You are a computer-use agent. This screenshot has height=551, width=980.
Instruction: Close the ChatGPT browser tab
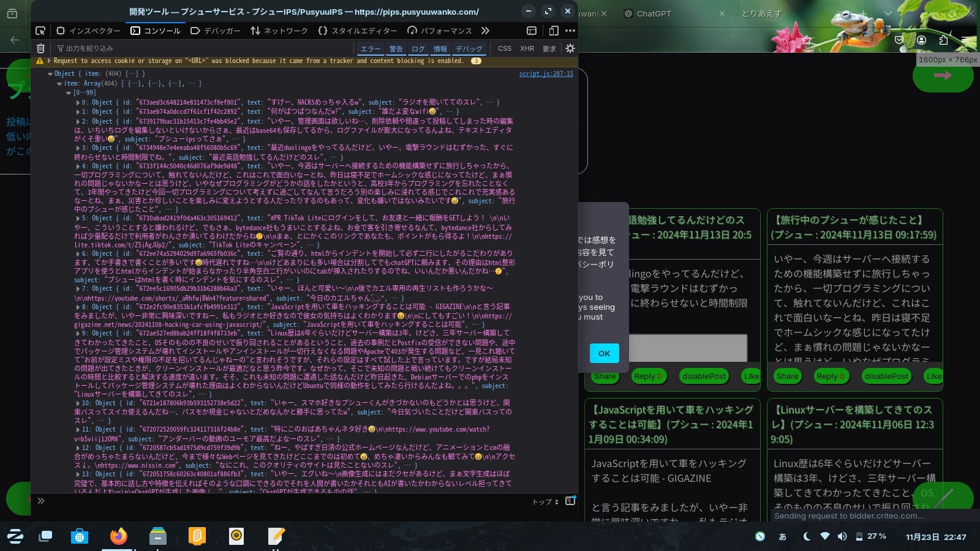[722, 13]
